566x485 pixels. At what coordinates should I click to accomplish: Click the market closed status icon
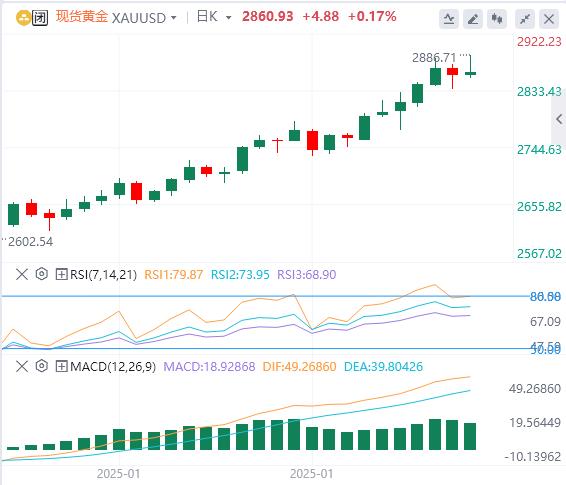40,18
